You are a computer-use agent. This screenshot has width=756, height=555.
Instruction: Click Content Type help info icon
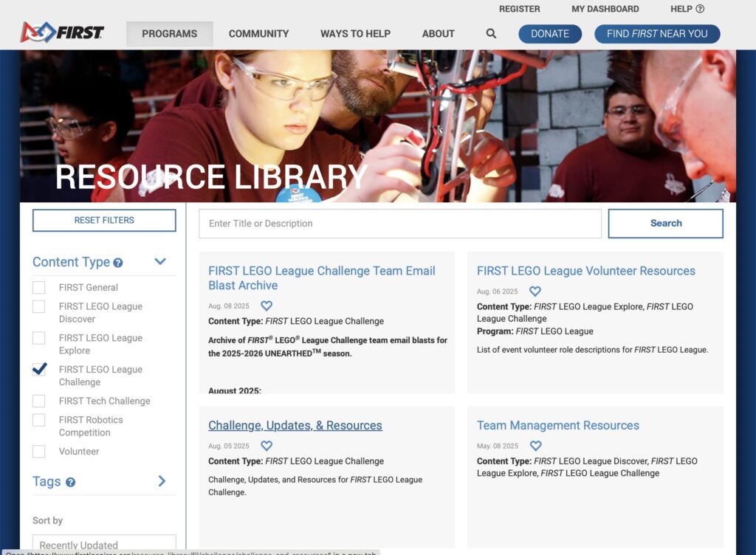point(118,263)
